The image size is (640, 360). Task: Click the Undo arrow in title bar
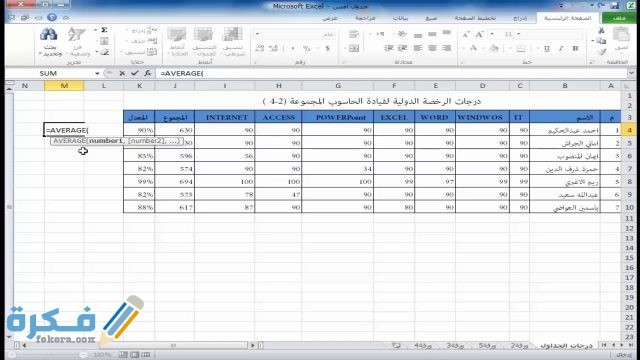(x=601, y=6)
